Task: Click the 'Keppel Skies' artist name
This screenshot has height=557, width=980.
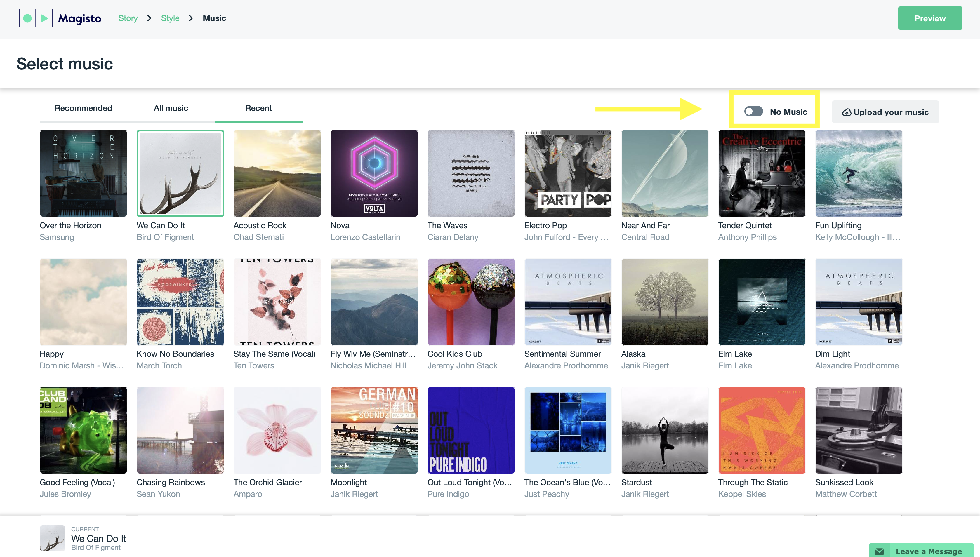Action: point(742,494)
